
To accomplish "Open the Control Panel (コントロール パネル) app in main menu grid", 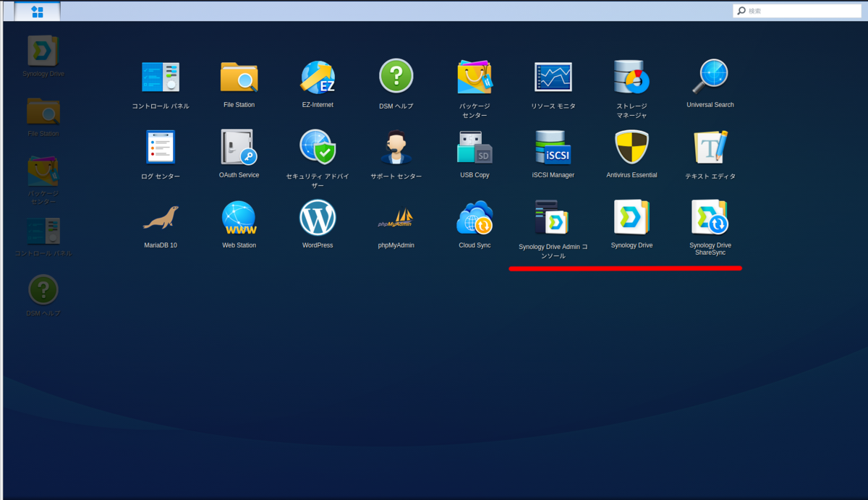I will pos(161,77).
